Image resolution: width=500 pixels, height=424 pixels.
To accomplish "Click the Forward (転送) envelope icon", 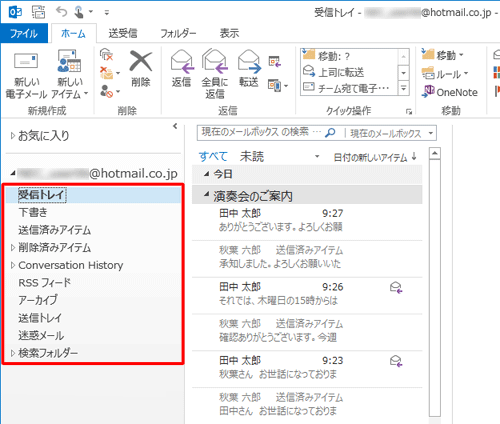I will click(249, 61).
